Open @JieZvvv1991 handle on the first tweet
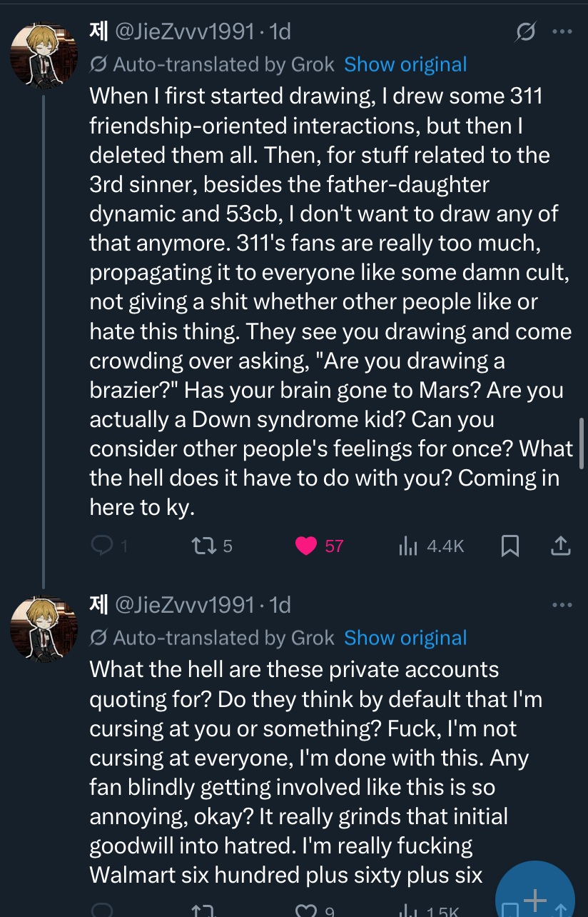The height and width of the screenshot is (917, 588). click(x=184, y=31)
